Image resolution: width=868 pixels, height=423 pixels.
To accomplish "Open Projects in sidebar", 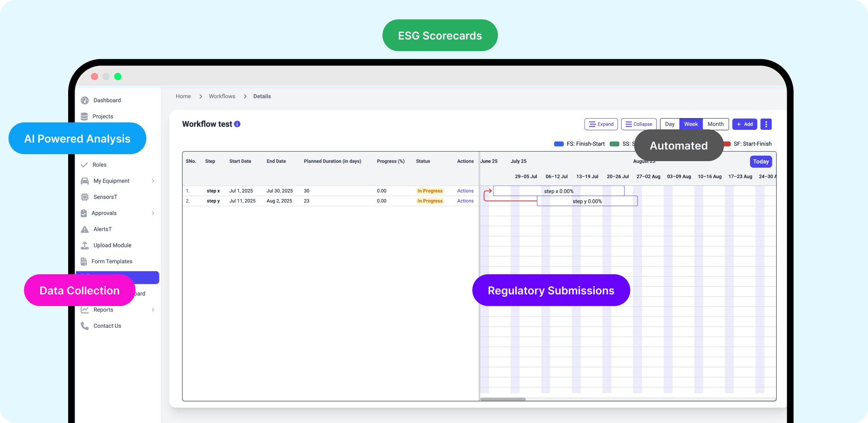I will [103, 116].
